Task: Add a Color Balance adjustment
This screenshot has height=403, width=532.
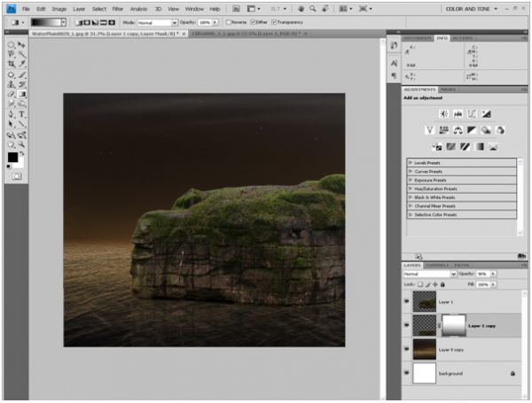Action: click(x=458, y=130)
